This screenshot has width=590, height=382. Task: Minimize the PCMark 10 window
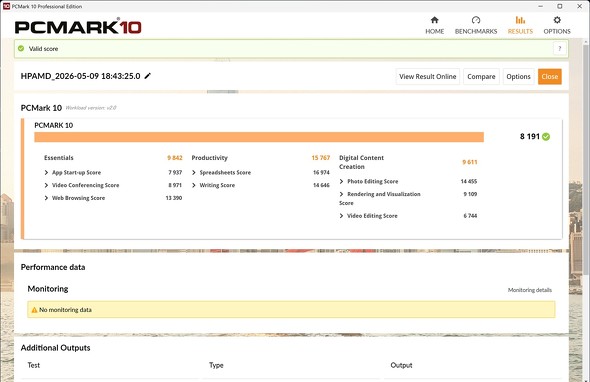click(540, 6)
